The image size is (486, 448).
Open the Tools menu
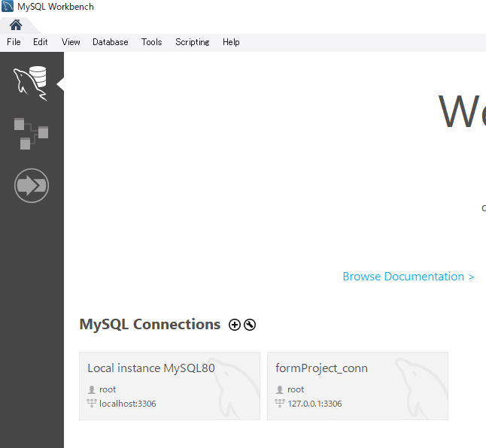[x=151, y=42]
